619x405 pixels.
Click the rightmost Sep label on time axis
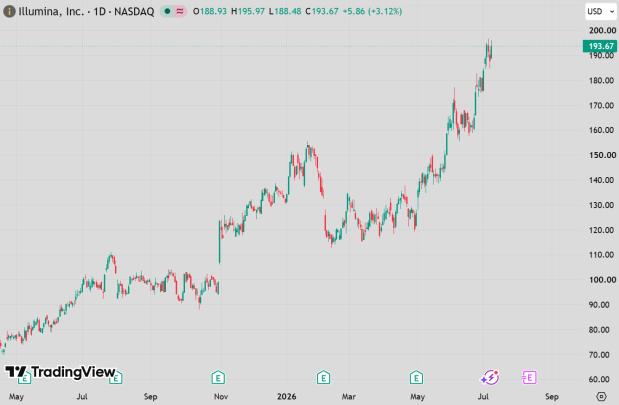[552, 396]
